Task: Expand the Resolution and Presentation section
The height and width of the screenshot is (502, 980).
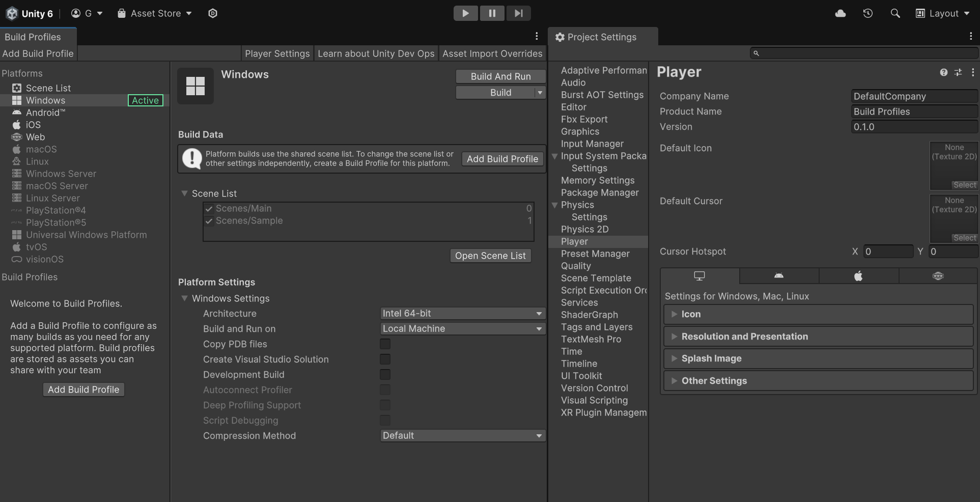Action: [x=819, y=337]
